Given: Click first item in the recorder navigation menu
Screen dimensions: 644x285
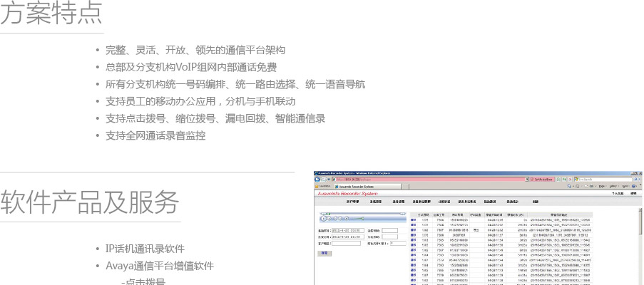Looking at the screenshot, I should [x=352, y=202].
